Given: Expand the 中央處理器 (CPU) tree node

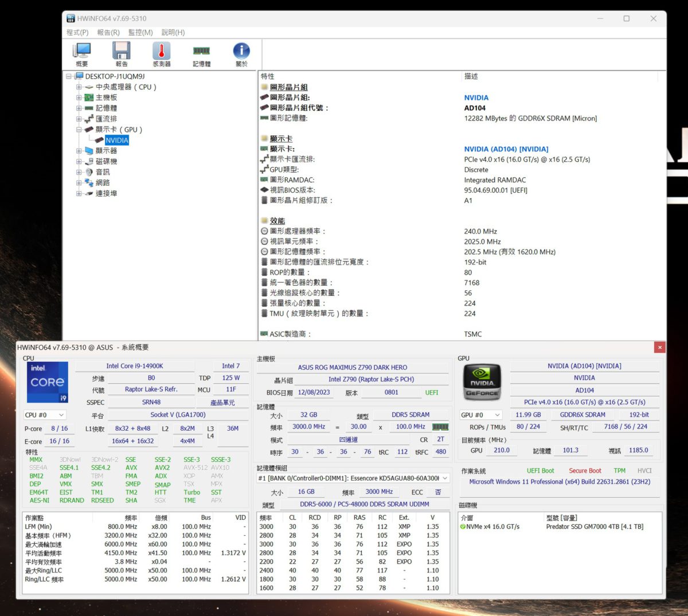Looking at the screenshot, I should point(79,87).
